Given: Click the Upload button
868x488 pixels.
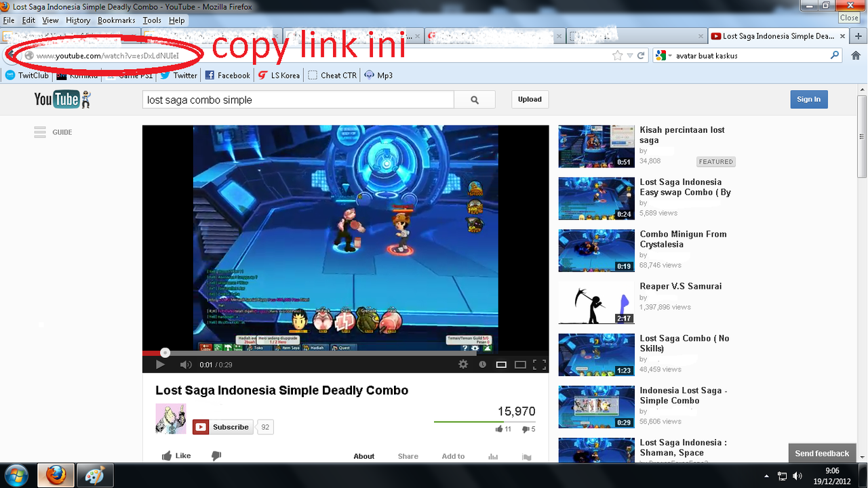Looking at the screenshot, I should click(x=530, y=99).
